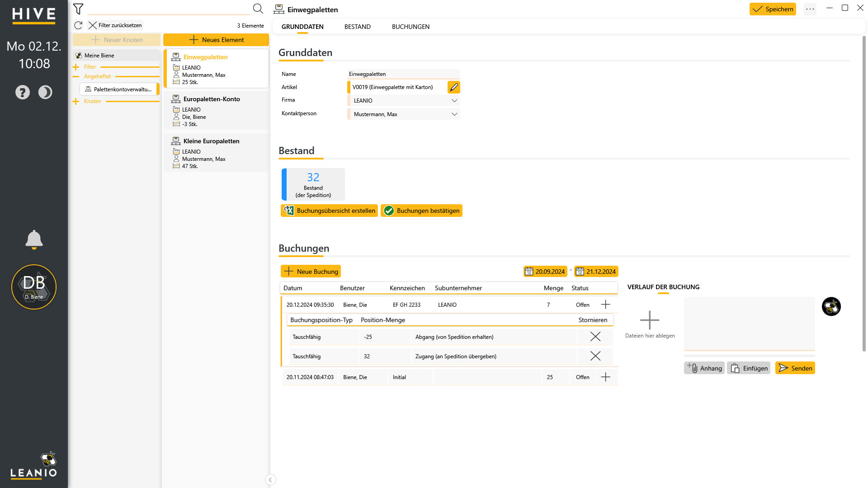Collapse the Angeheftet section
The image size is (868, 488).
point(75,76)
